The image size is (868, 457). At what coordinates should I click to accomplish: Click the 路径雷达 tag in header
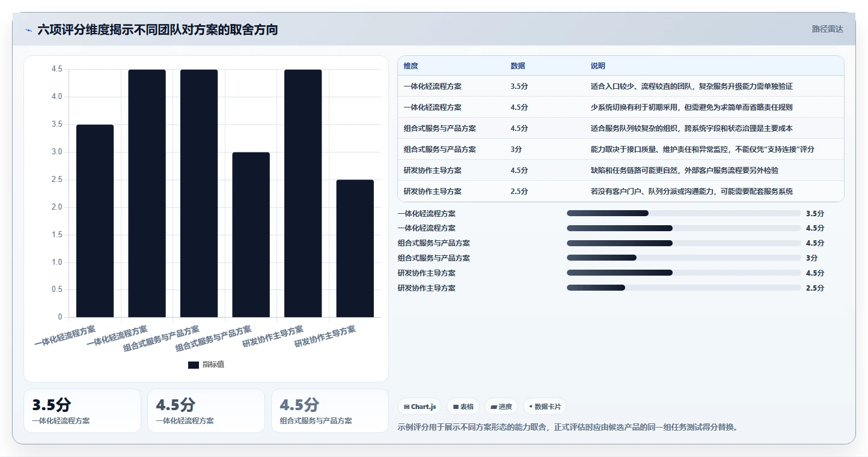click(828, 29)
